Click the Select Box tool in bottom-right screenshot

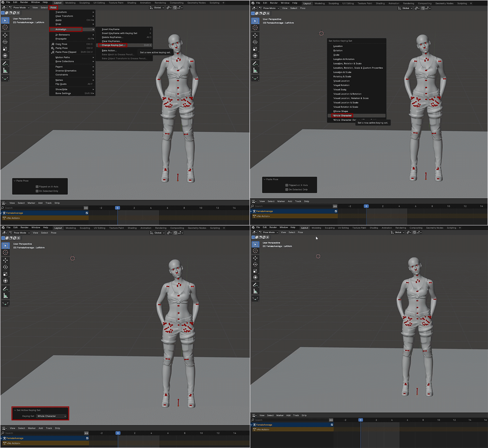click(x=255, y=244)
